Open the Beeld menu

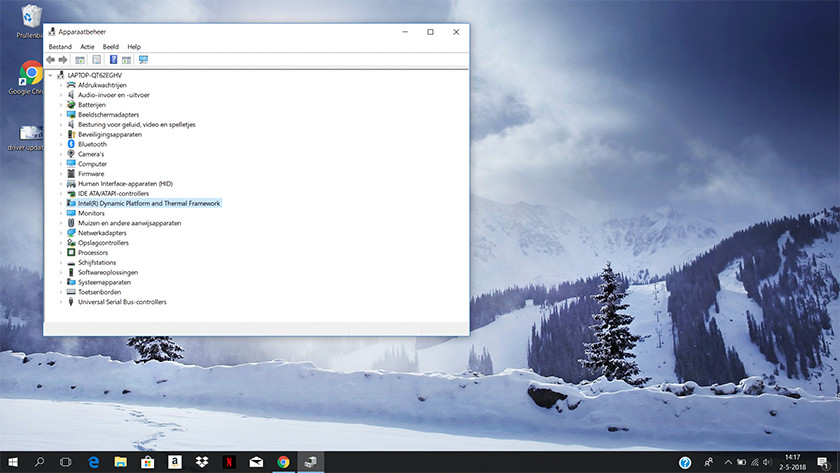point(110,47)
